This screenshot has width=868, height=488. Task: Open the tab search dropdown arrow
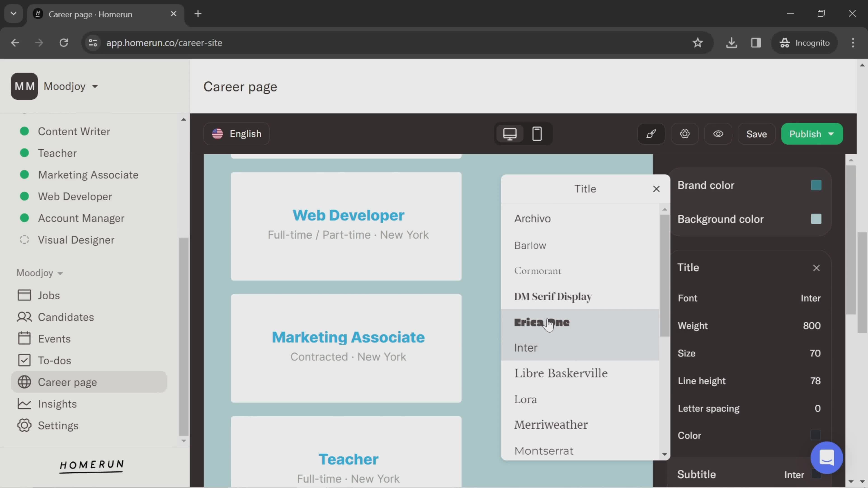pos(14,14)
